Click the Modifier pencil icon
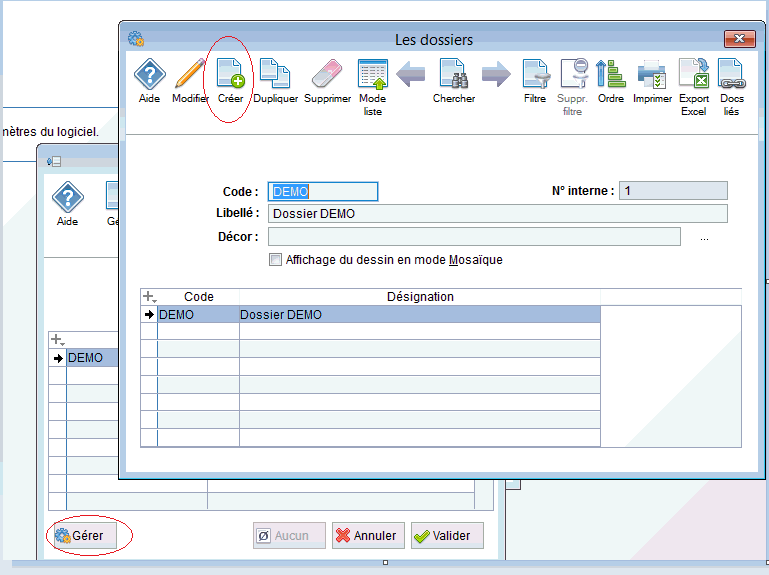The height and width of the screenshot is (575, 769). point(190,76)
